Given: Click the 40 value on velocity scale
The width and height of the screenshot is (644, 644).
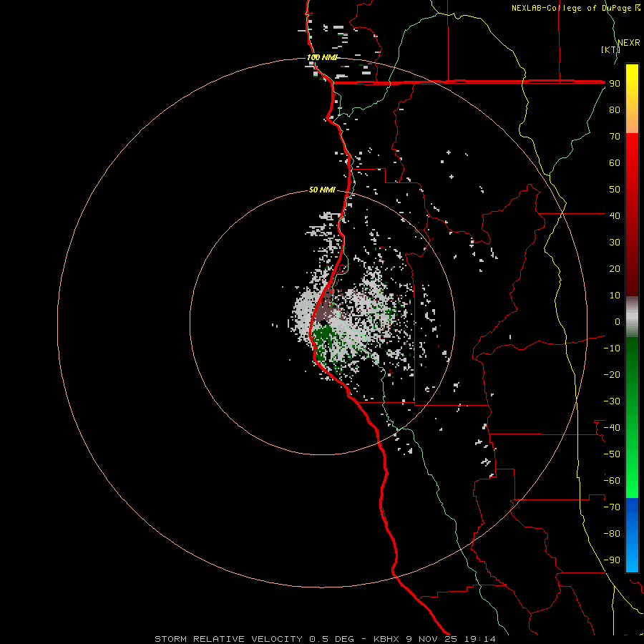Looking at the screenshot, I should (615, 215).
